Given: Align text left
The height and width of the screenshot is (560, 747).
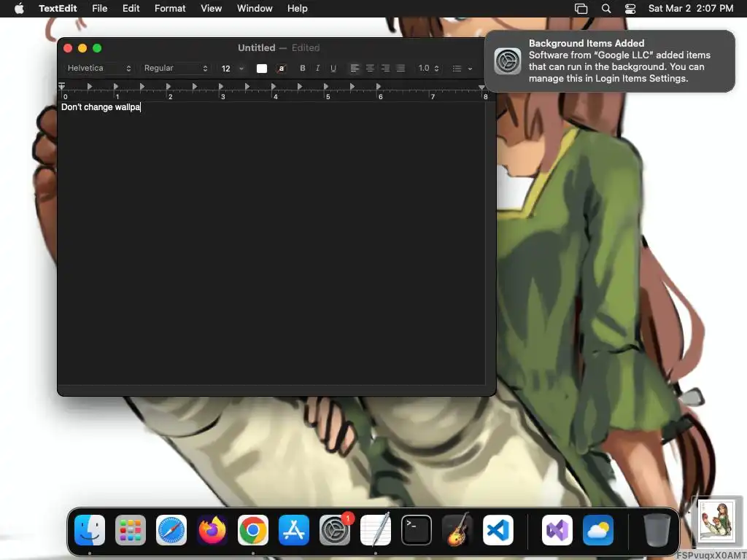Looking at the screenshot, I should (355, 68).
